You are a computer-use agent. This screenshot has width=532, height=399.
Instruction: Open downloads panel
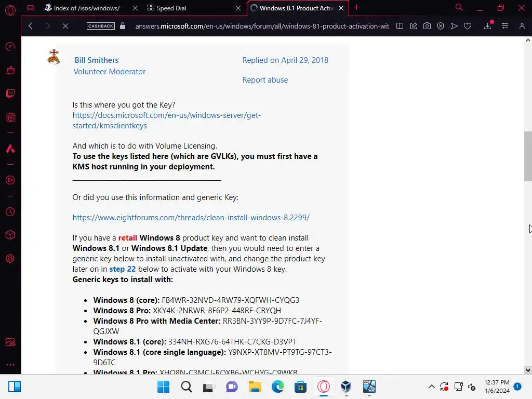pos(488,26)
